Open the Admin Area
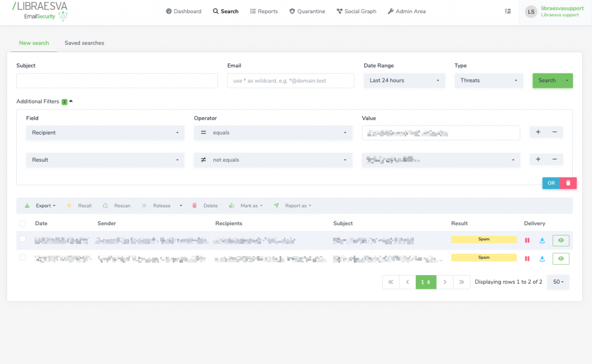Image resolution: width=592 pixels, height=364 pixels. (406, 12)
